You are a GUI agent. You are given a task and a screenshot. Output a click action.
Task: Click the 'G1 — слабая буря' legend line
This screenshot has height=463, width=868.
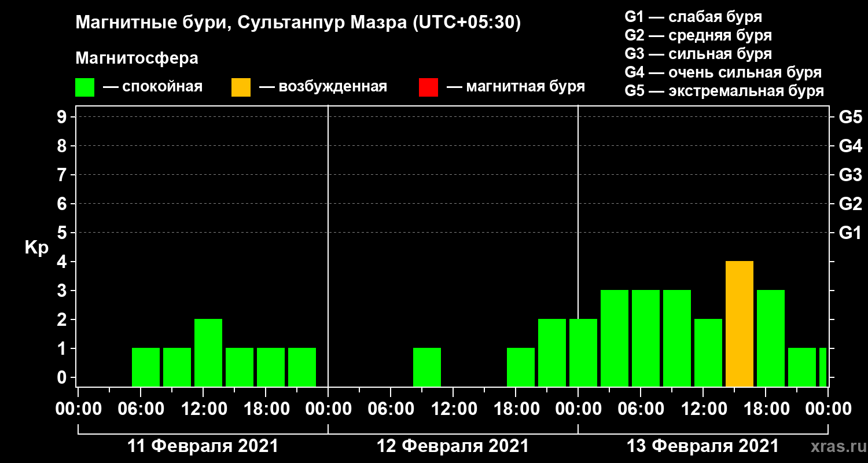tap(693, 17)
